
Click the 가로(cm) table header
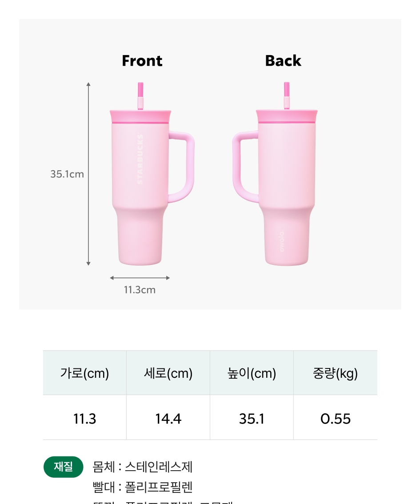84,373
